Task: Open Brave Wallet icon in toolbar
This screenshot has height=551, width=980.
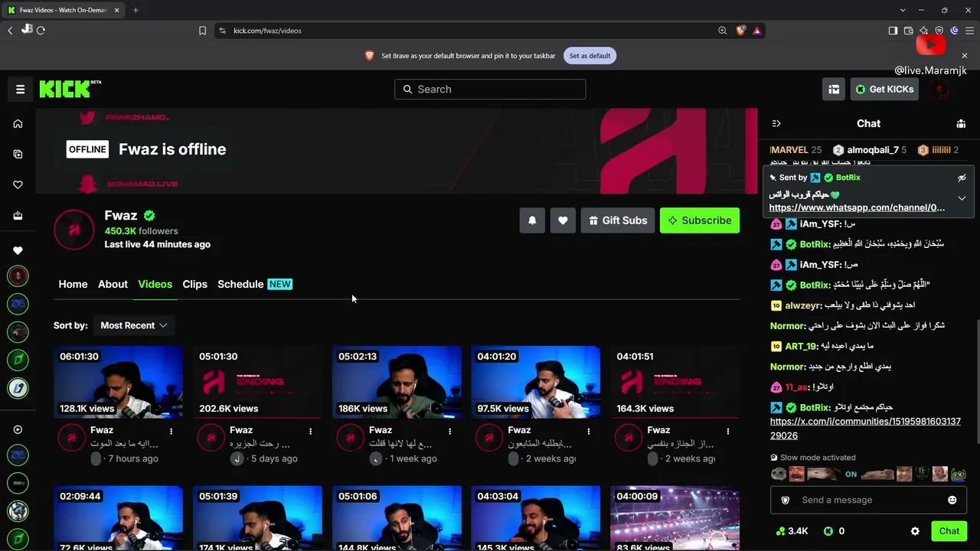Action: point(908,31)
